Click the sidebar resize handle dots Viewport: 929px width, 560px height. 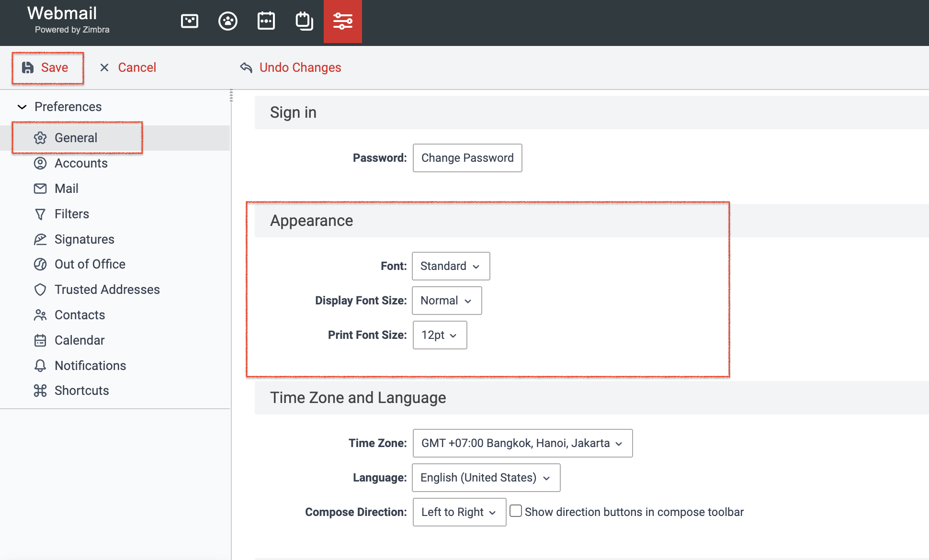pos(231,96)
